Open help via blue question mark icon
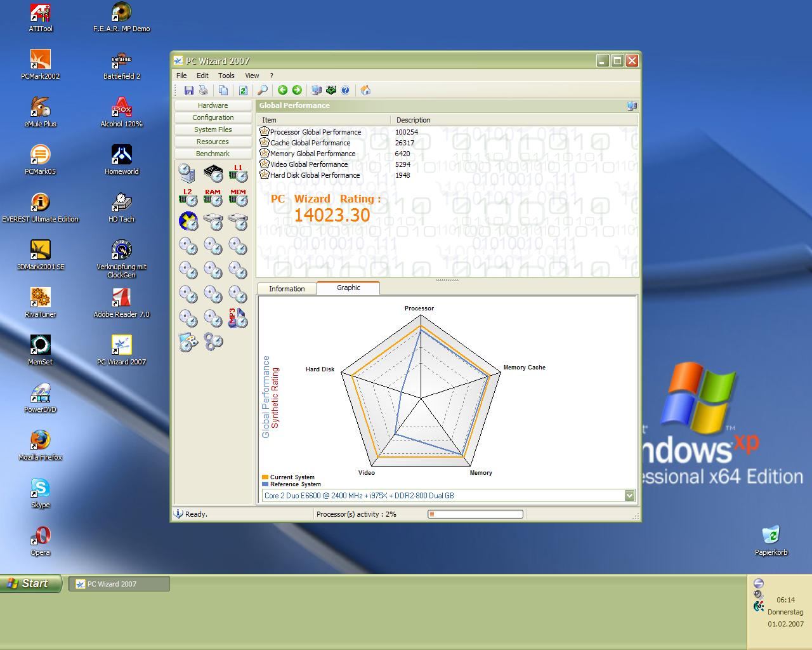Image resolution: width=812 pixels, height=650 pixels. 345,90
